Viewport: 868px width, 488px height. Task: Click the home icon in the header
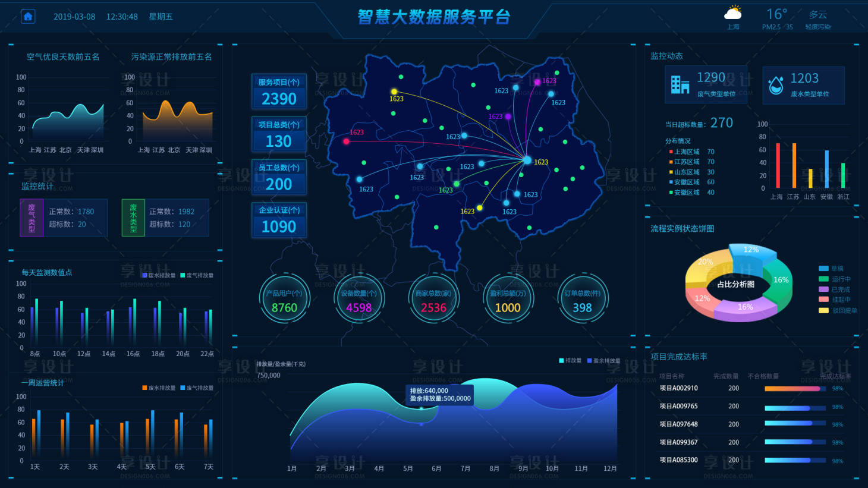27,17
